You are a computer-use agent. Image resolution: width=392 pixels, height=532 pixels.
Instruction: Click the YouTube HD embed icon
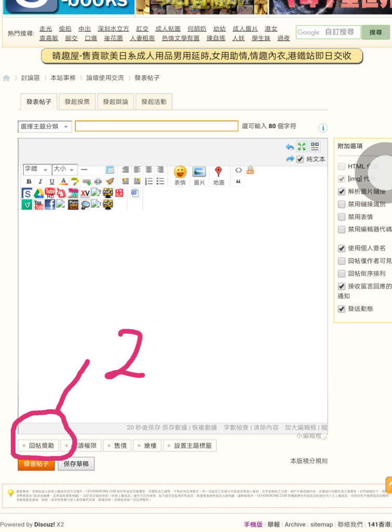pos(50,193)
